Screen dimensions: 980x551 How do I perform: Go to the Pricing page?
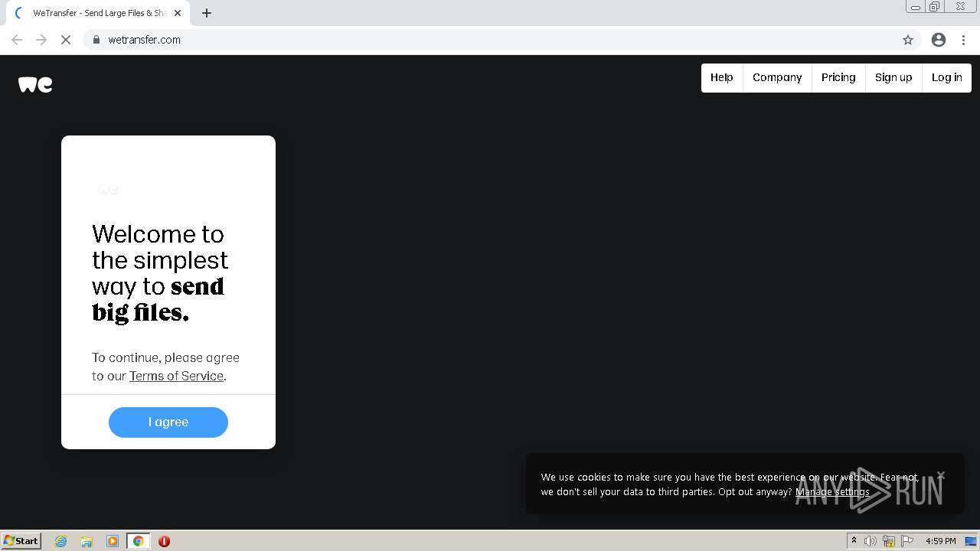point(838,77)
